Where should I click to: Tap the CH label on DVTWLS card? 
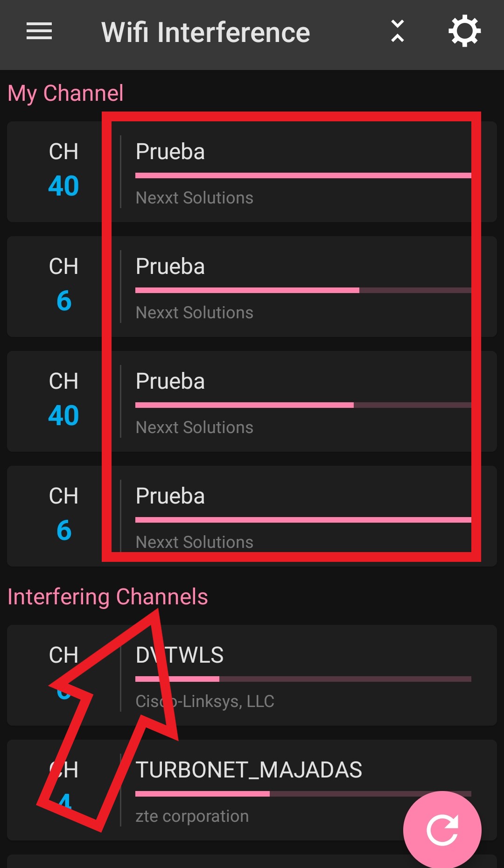tap(63, 655)
